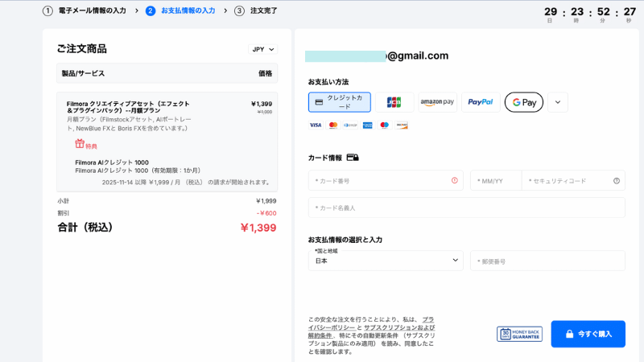Select the JCB payment method
The width and height of the screenshot is (644, 362).
click(x=394, y=102)
